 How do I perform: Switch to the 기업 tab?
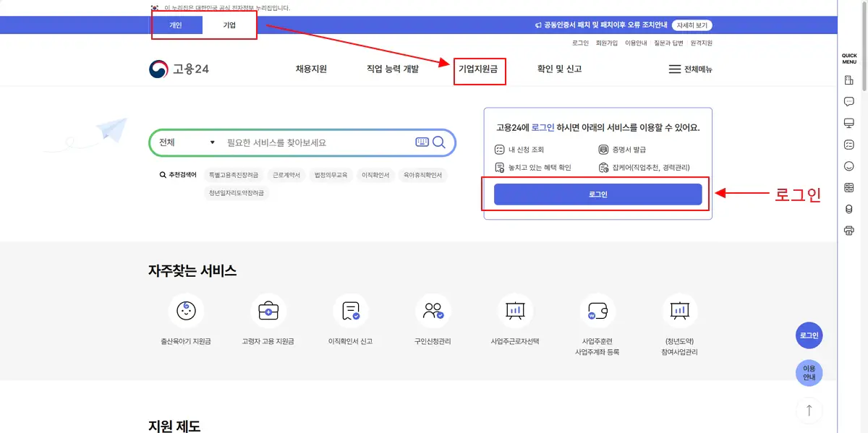click(229, 25)
